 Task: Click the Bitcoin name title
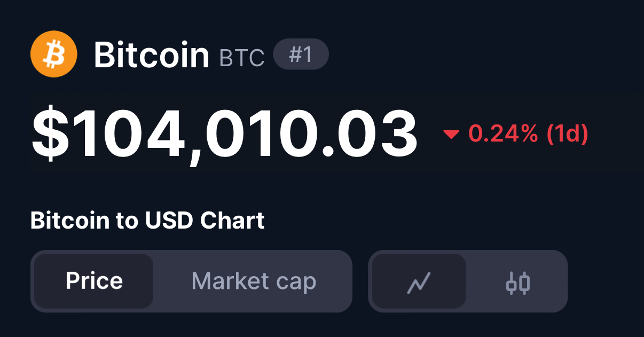point(152,54)
